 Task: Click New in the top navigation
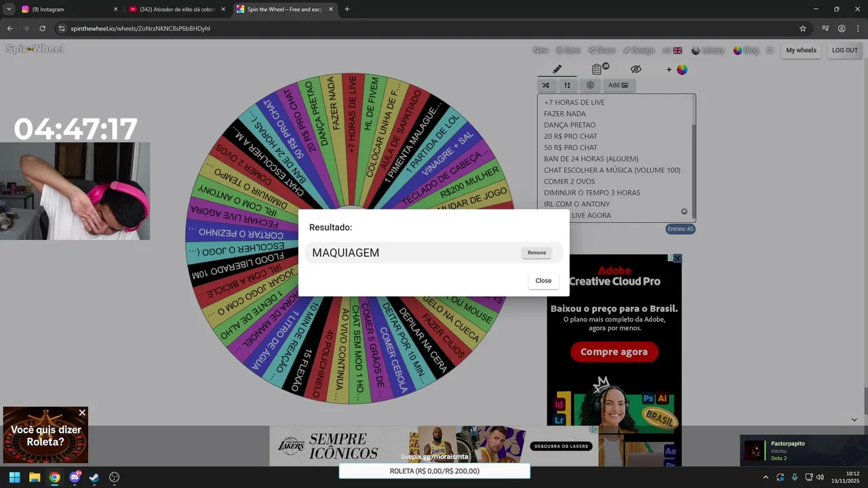540,50
